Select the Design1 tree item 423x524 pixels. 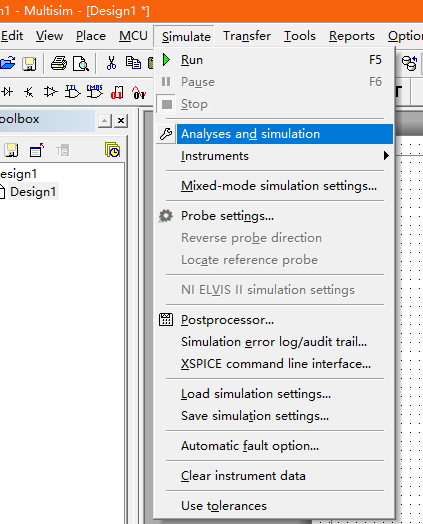(33, 192)
